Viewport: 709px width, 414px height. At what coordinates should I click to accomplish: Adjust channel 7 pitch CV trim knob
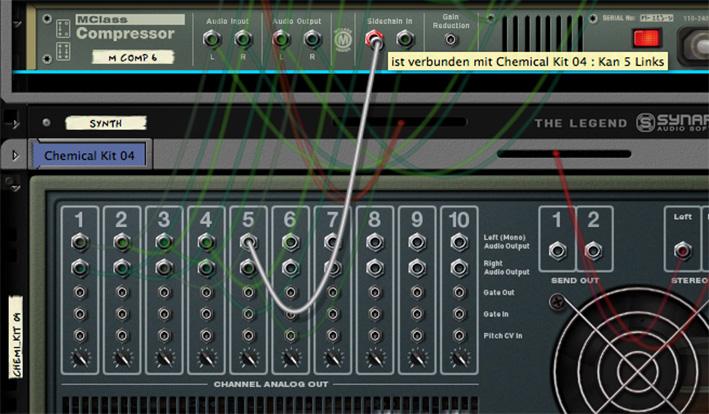point(333,358)
